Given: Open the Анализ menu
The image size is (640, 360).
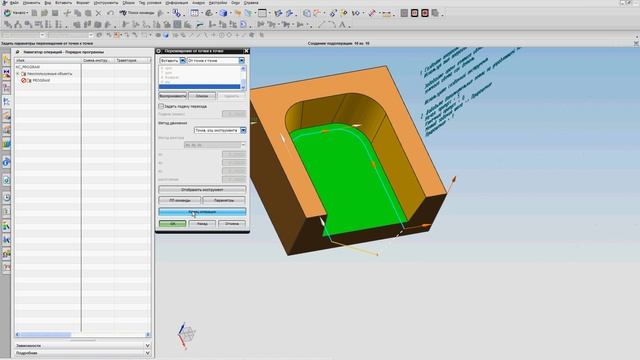Looking at the screenshot, I should 198,2.
